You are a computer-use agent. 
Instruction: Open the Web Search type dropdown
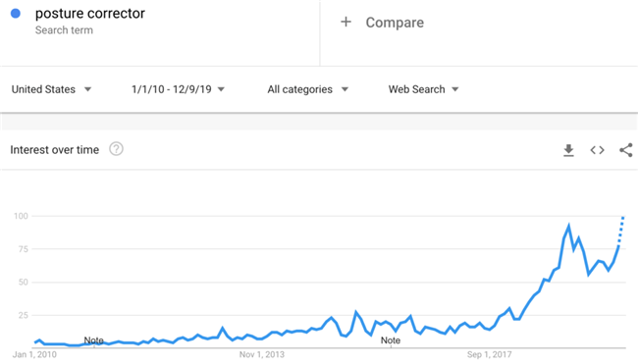(x=424, y=89)
